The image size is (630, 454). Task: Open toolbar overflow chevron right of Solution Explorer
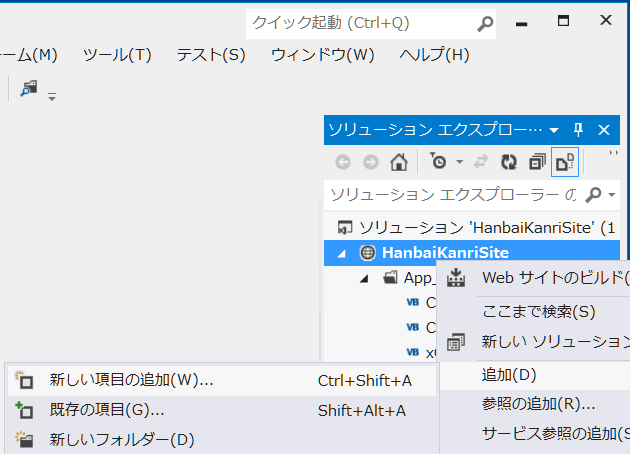point(614,153)
